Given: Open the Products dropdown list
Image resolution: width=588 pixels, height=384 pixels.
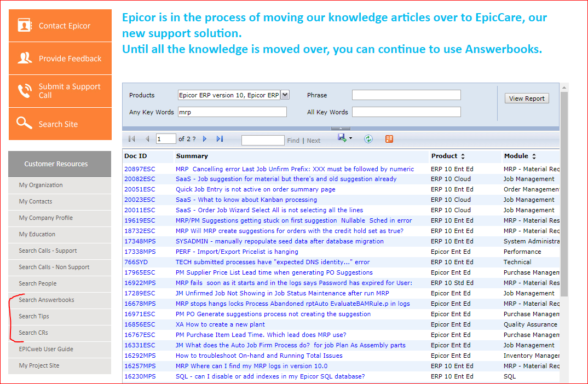Looking at the screenshot, I should point(285,95).
